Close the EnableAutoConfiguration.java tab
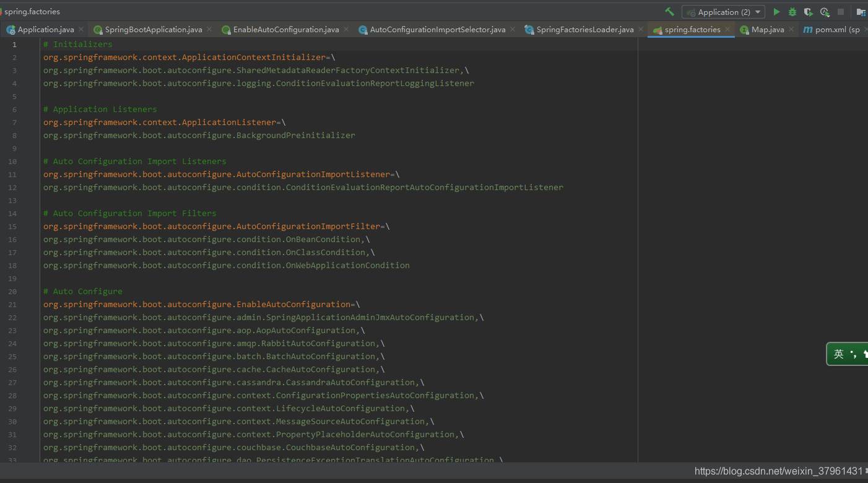 [345, 29]
